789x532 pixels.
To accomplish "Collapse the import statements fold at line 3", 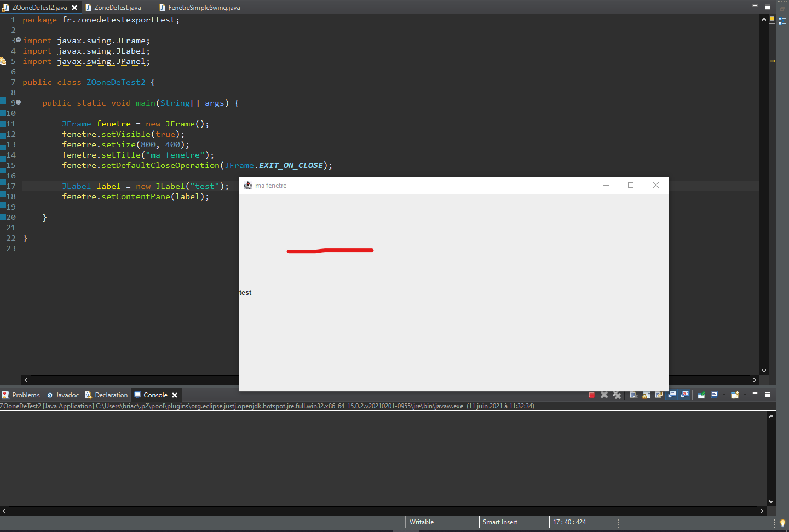I will (18, 40).
